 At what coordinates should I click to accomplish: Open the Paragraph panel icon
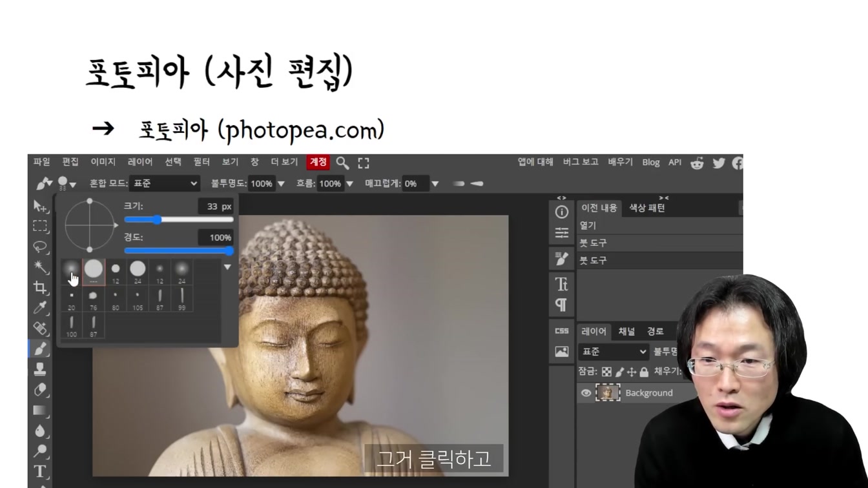pos(562,305)
